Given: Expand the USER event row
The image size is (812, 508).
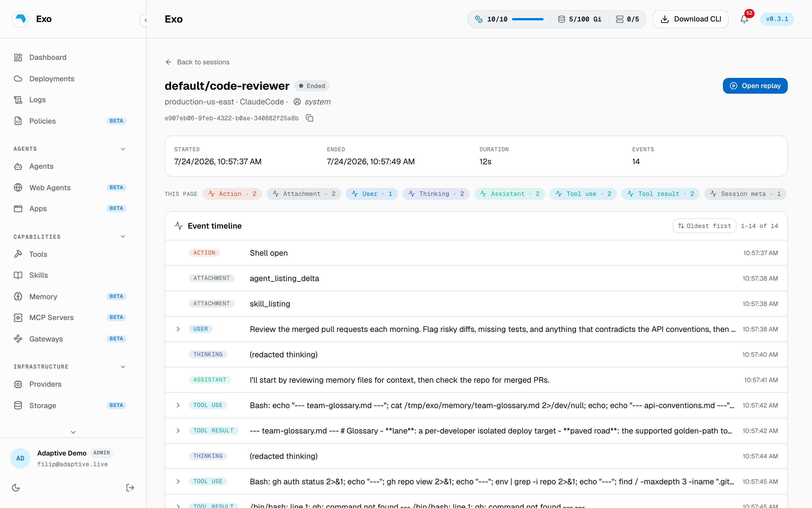Looking at the screenshot, I should point(178,329).
